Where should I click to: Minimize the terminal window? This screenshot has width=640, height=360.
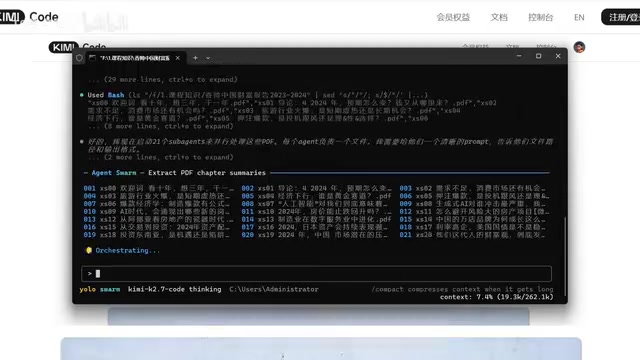519,56
